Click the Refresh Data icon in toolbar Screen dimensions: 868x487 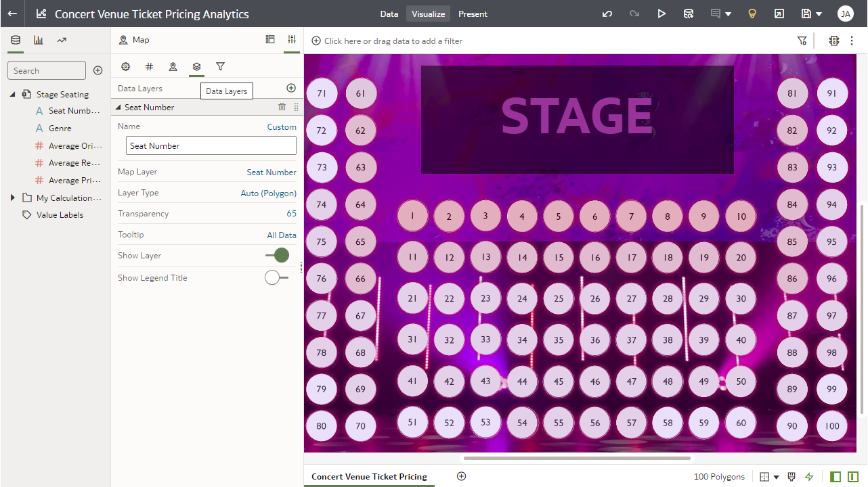tap(688, 14)
